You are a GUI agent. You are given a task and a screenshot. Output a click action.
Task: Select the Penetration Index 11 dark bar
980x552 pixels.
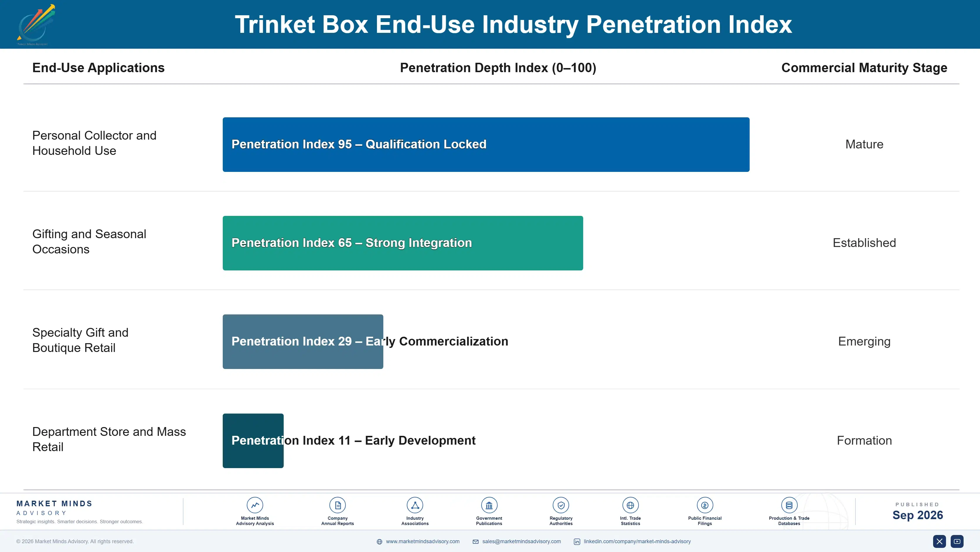(x=253, y=441)
